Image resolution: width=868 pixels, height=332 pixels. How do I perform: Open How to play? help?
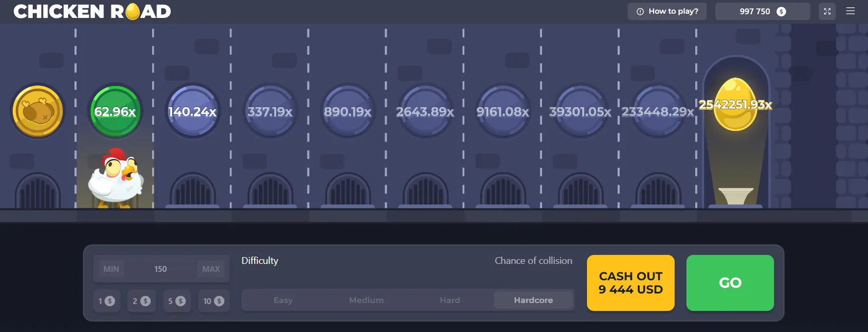(x=667, y=11)
